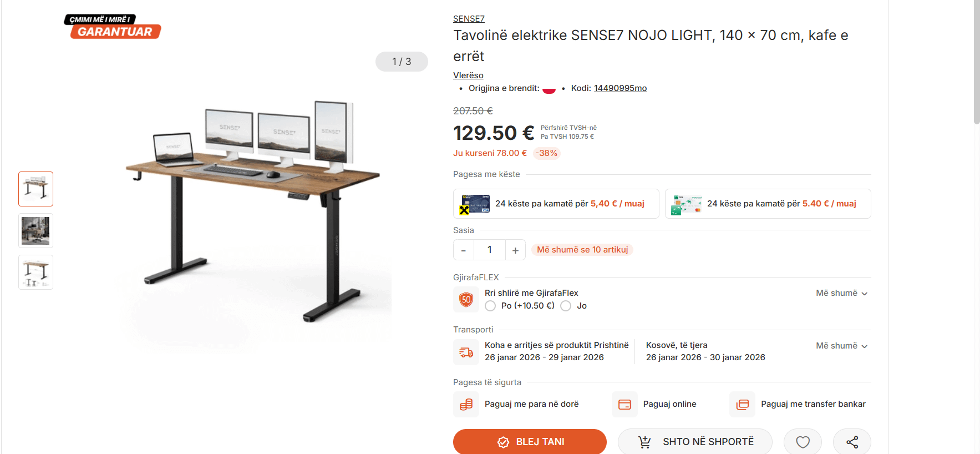Viewport: 980px width, 454px height.
Task: Choose the 5,40 € / muaj installment card option
Action: coord(556,204)
